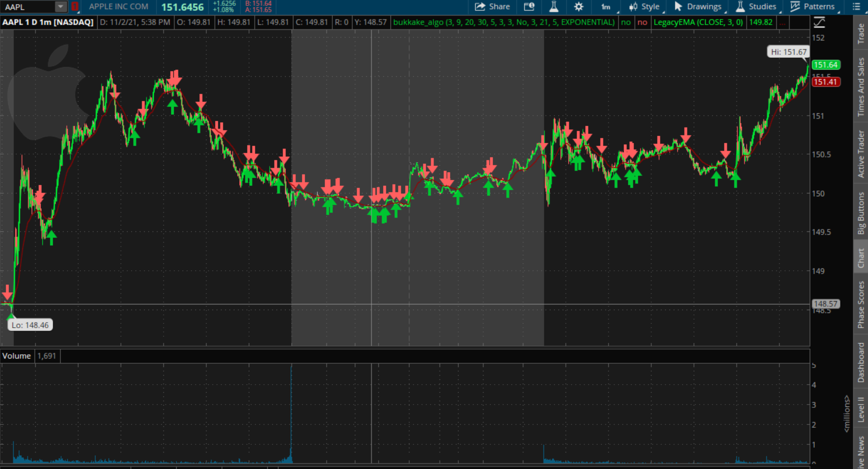Click the bukkake_algo study label
This screenshot has height=469, width=868.
[504, 22]
